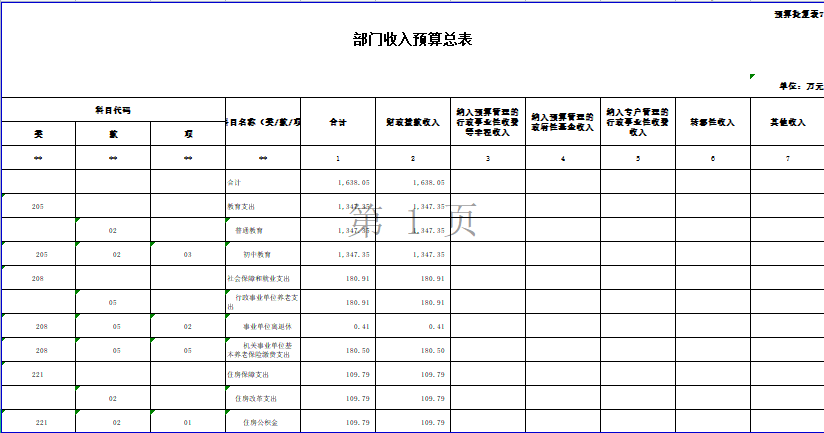The image size is (824, 433).
Task: Select the 转移性收入 column header
Action: pos(713,122)
